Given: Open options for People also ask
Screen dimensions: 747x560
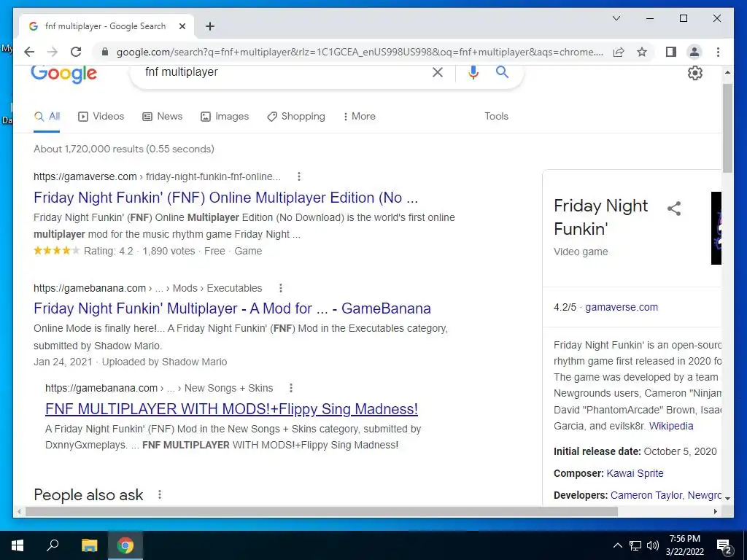Looking at the screenshot, I should 160,495.
